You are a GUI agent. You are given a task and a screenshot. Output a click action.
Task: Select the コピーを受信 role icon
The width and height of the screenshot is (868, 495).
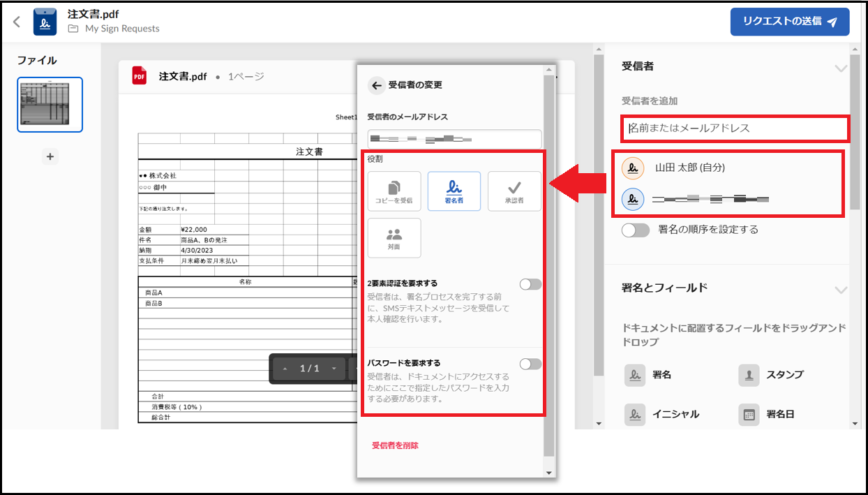394,191
